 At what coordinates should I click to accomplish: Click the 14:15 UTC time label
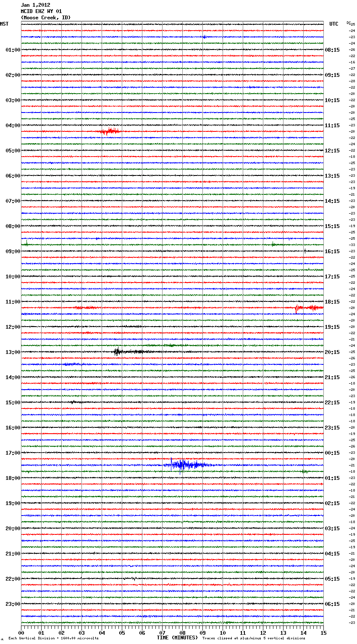pyautogui.click(x=332, y=201)
